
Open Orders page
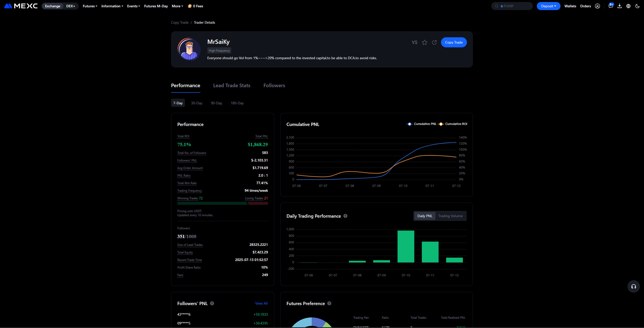(585, 6)
